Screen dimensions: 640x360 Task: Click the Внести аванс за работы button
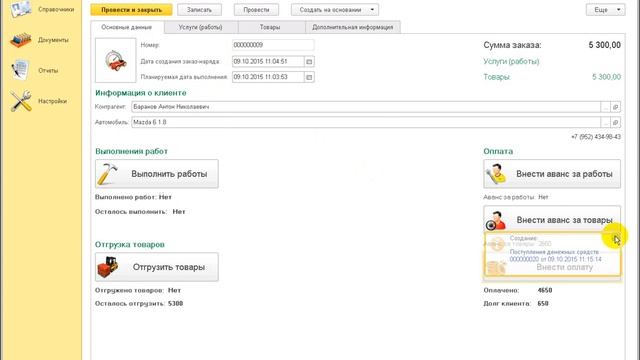(x=552, y=174)
